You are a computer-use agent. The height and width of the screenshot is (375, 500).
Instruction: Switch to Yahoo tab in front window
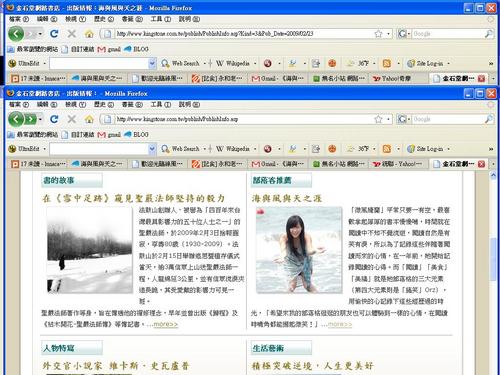coord(397,164)
